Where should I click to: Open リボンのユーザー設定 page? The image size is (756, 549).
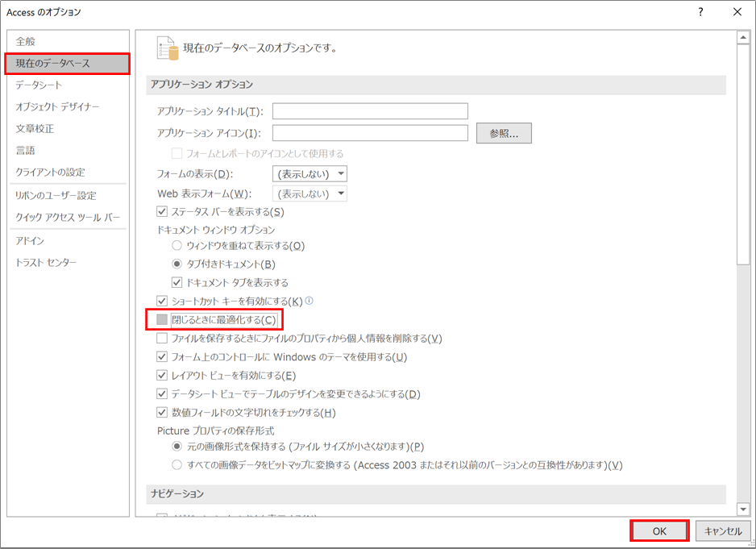click(x=68, y=195)
